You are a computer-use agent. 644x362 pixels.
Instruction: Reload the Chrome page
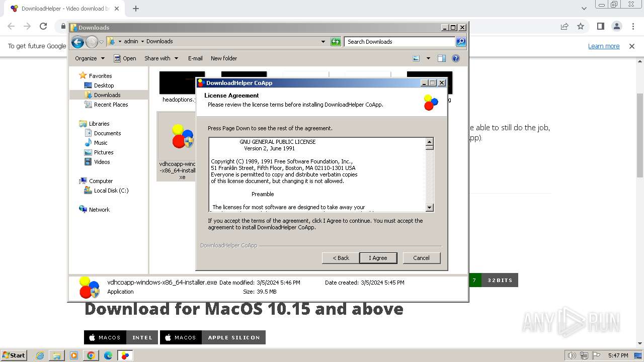[x=43, y=27]
